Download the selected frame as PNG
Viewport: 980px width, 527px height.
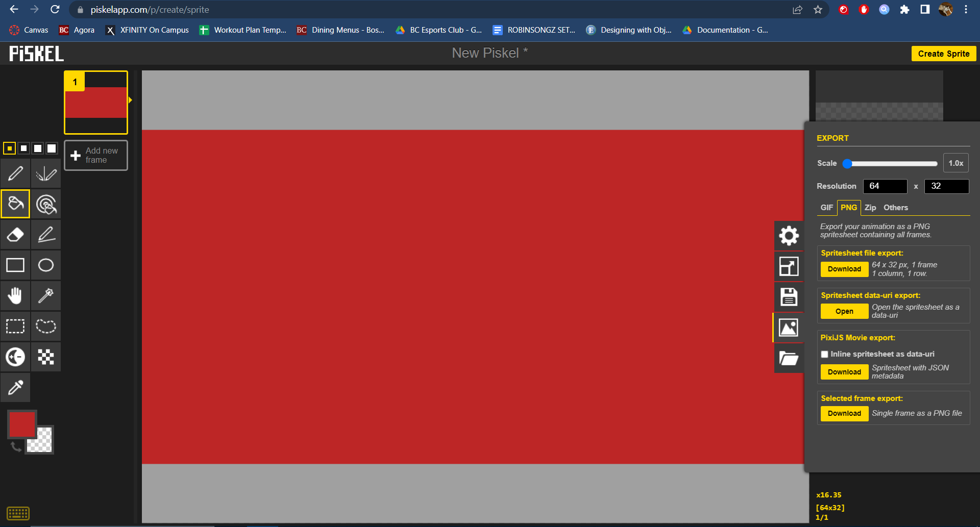pyautogui.click(x=844, y=414)
